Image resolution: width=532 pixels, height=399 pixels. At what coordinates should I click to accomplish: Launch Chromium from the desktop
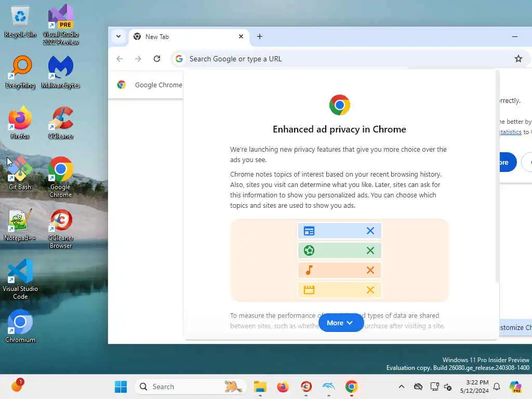(x=20, y=326)
